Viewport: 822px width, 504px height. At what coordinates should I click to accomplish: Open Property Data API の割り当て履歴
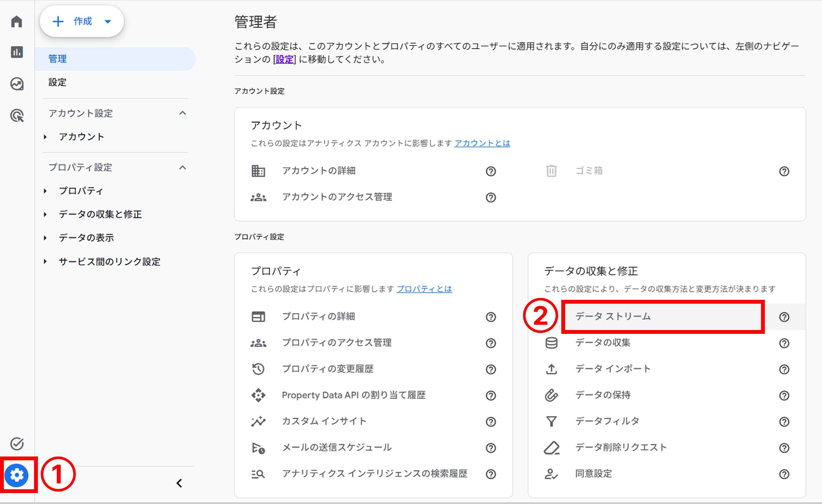[x=354, y=395]
